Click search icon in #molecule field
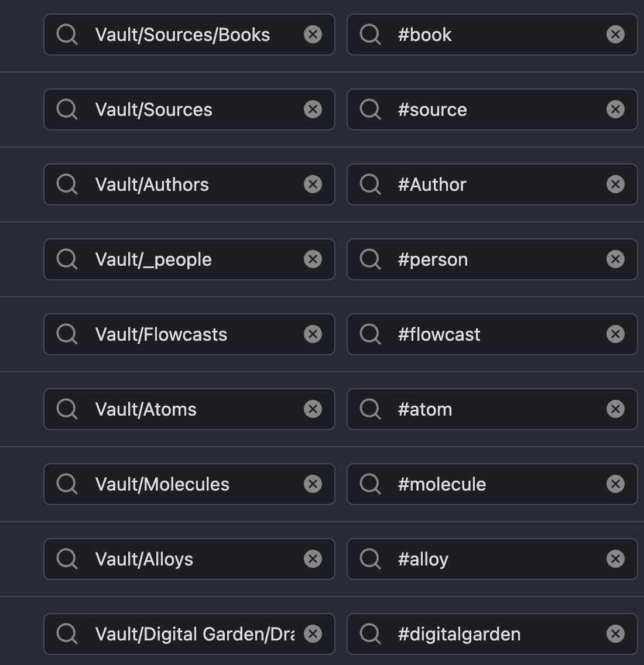Image resolution: width=644 pixels, height=665 pixels. tap(370, 484)
